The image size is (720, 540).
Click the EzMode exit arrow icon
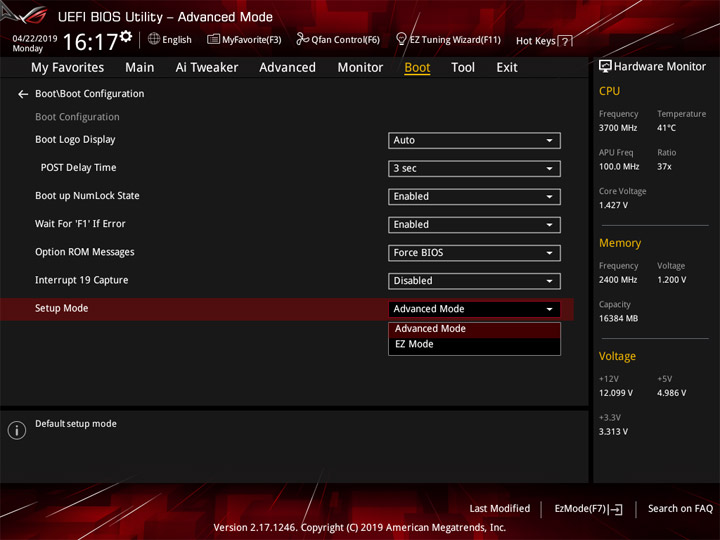pyautogui.click(x=616, y=509)
